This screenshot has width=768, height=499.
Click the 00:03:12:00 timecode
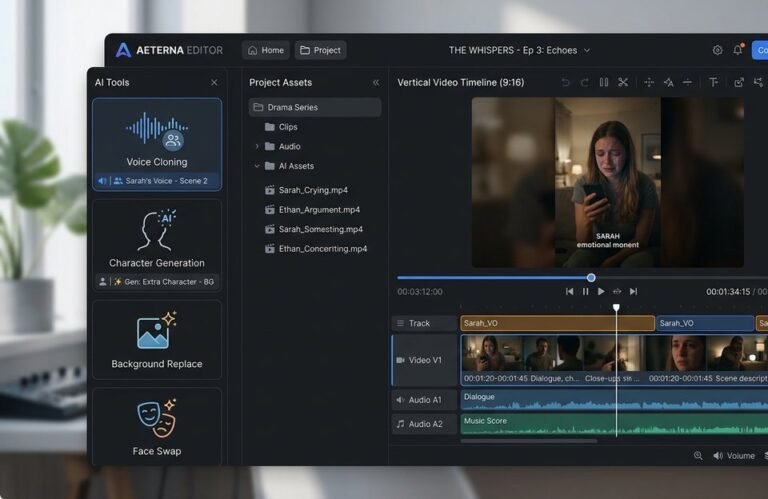420,291
